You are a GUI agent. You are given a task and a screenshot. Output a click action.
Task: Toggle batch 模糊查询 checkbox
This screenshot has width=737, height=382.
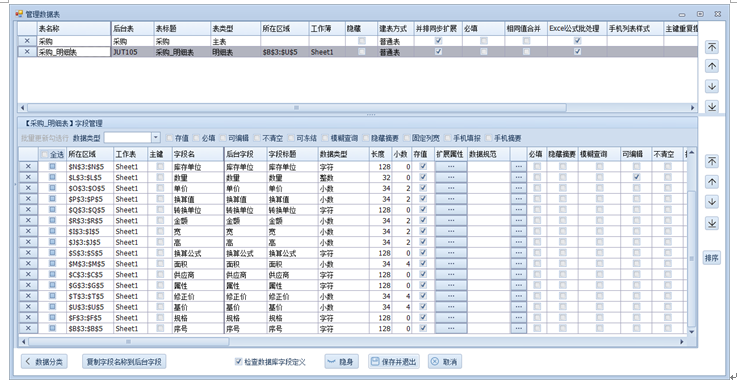click(325, 138)
